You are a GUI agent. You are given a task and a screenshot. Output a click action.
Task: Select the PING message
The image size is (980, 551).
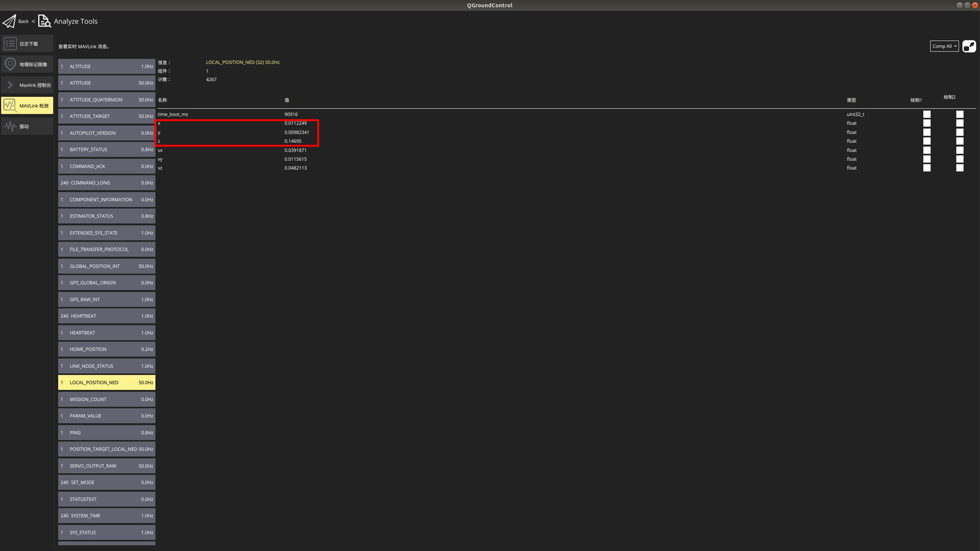(x=107, y=433)
